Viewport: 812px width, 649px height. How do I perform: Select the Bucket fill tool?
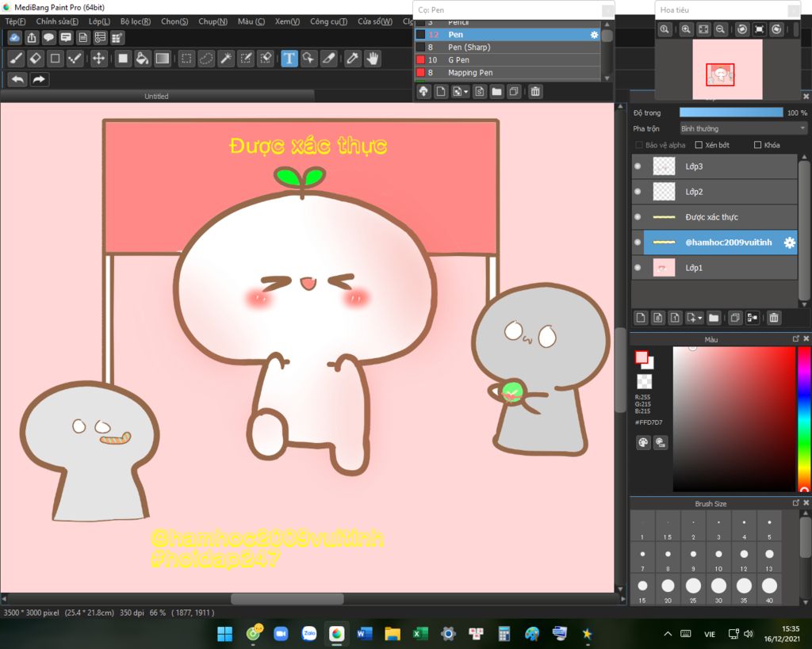pos(142,59)
